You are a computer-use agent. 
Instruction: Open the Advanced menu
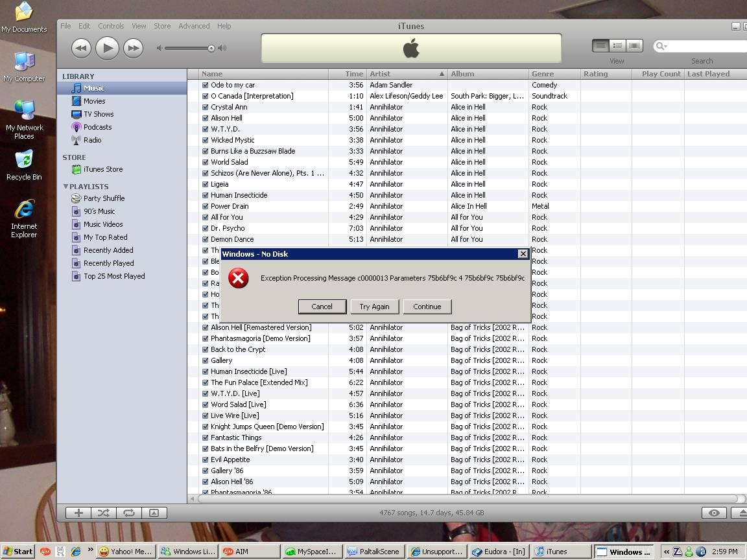tap(194, 26)
